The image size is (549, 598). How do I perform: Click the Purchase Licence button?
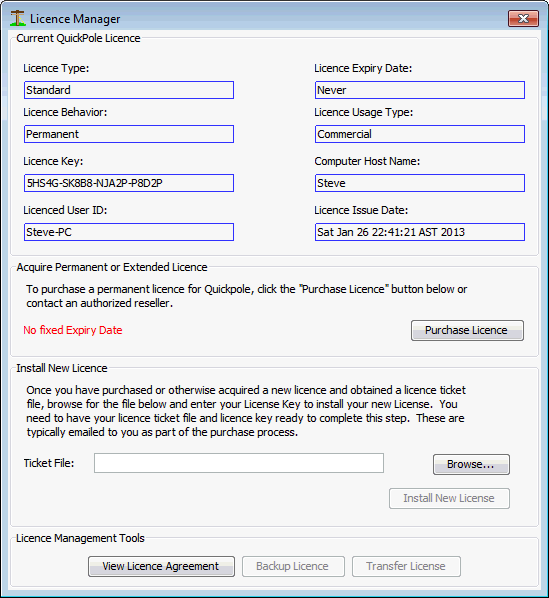tap(467, 330)
